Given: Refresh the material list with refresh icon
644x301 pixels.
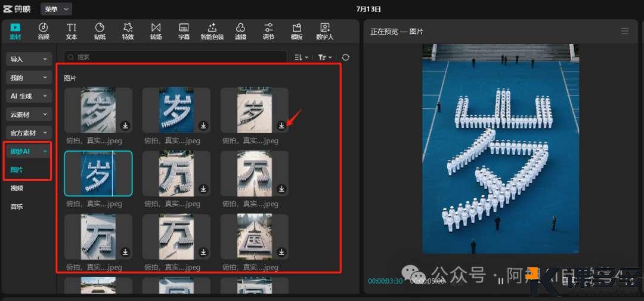Looking at the screenshot, I should point(345,57).
